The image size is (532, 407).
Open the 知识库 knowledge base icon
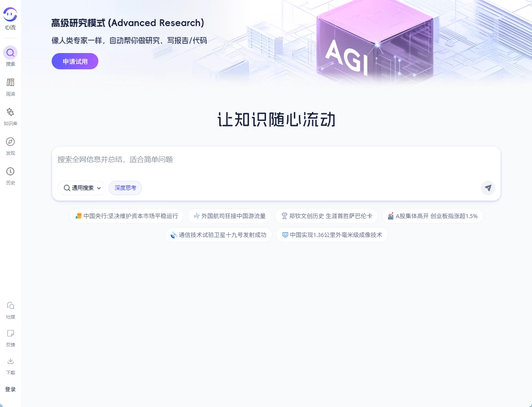click(10, 112)
